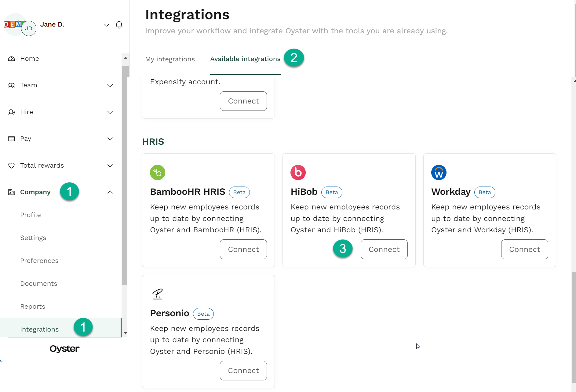
Task: Click the BambooHR HRIS title
Action: pos(188,192)
